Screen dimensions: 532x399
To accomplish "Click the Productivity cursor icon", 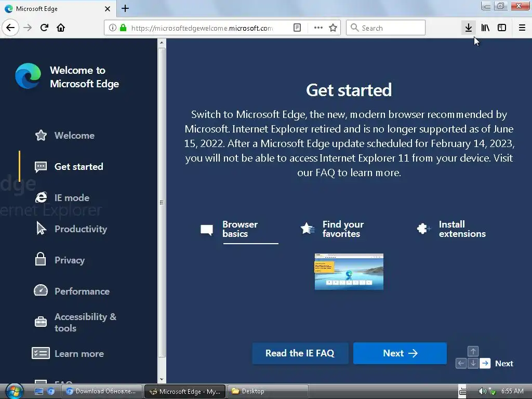I will click(41, 228).
